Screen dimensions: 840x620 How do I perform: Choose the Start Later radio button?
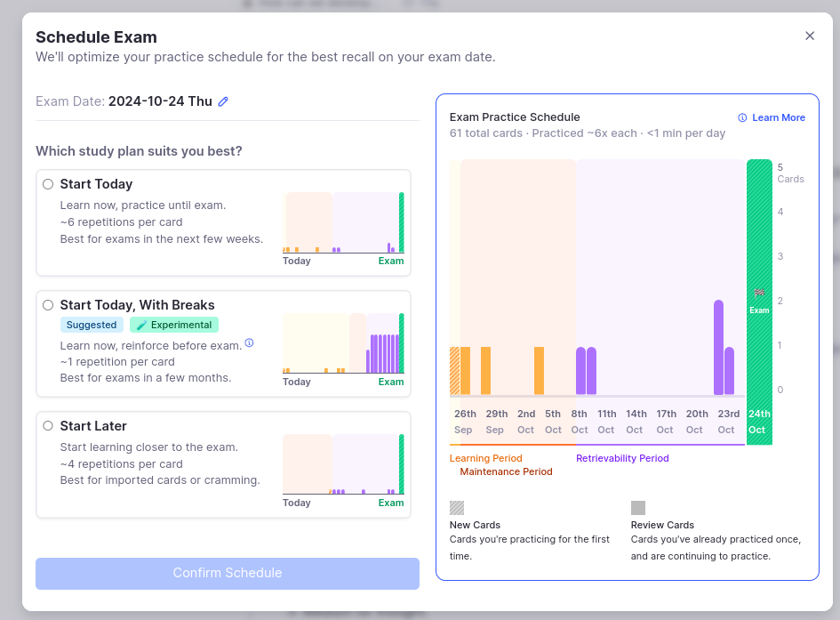[x=48, y=426]
